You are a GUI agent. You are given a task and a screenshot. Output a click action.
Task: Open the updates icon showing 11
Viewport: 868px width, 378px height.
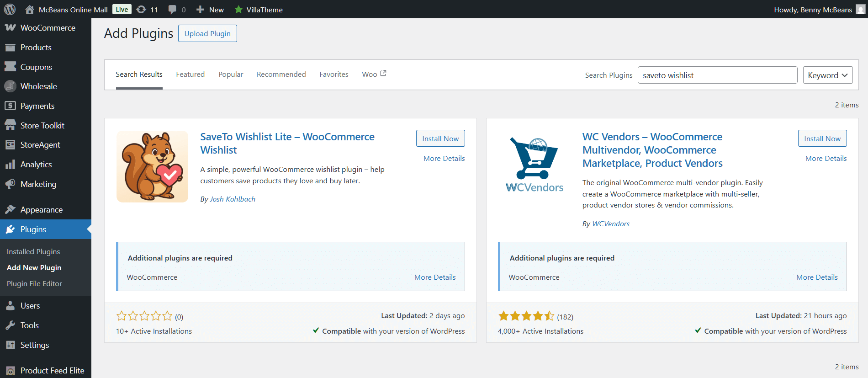142,10
